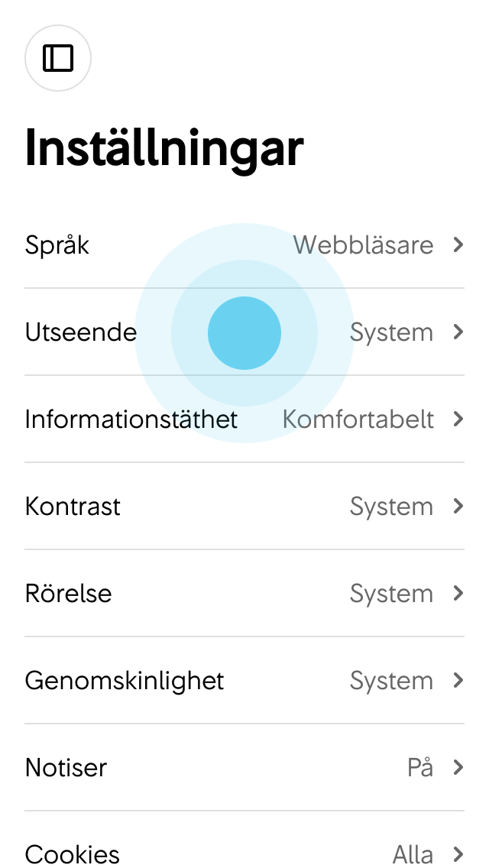Select the Utseende label
This screenshot has height=868, width=489.
point(81,332)
